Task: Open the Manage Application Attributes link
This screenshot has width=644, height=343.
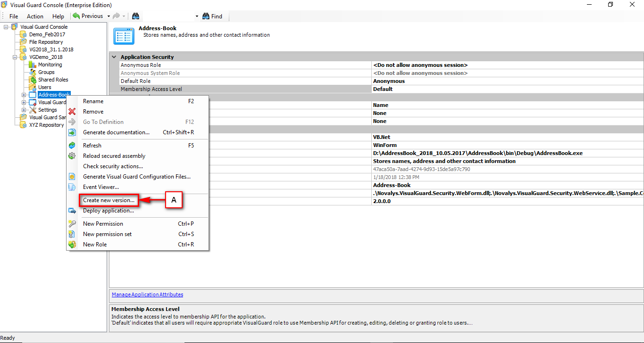Action: [147, 294]
